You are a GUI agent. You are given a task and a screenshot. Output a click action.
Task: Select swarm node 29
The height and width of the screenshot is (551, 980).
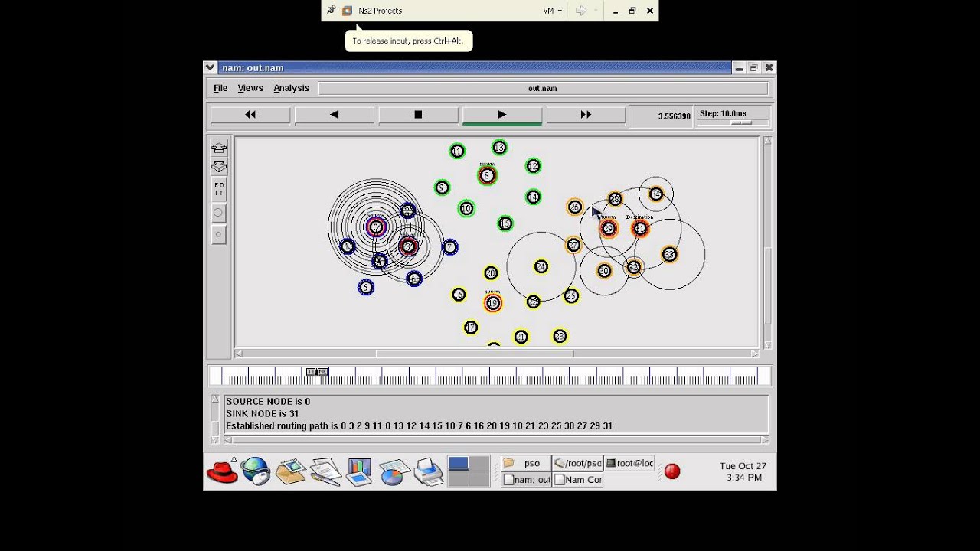(x=609, y=229)
